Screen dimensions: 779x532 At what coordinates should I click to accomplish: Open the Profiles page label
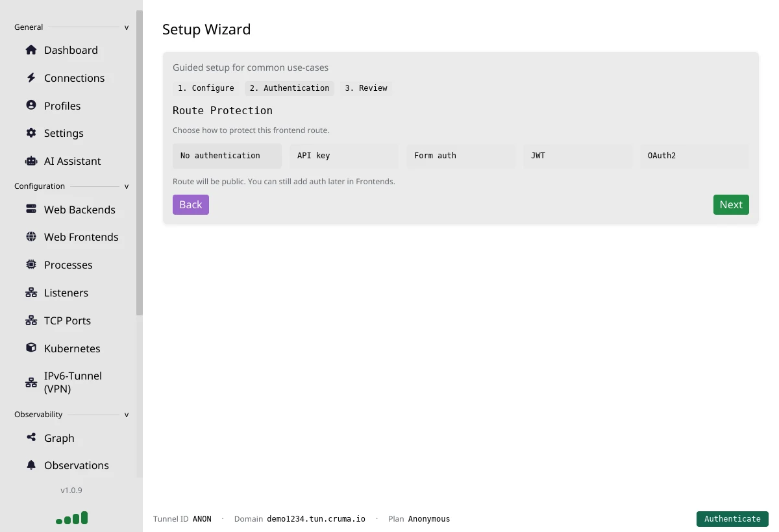[62, 106]
